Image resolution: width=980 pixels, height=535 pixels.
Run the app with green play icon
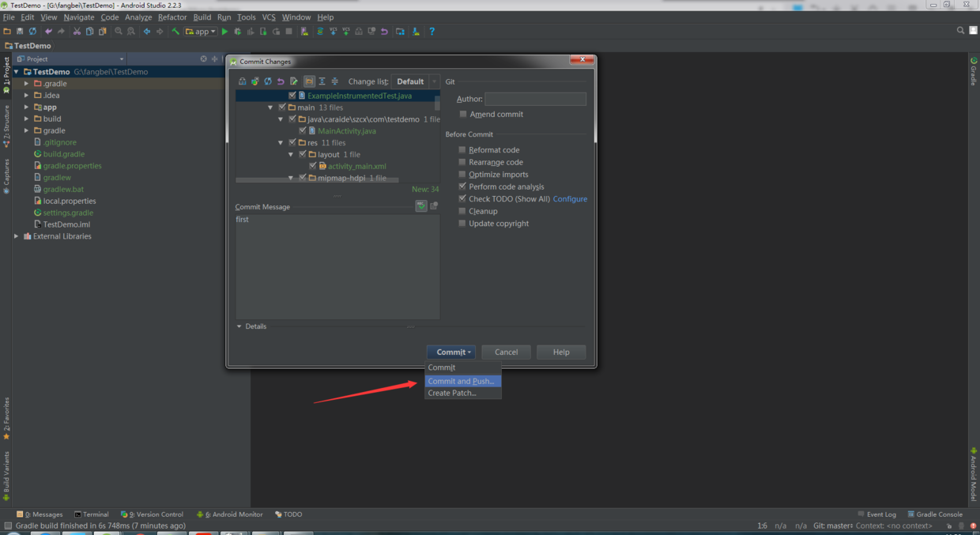point(224,32)
